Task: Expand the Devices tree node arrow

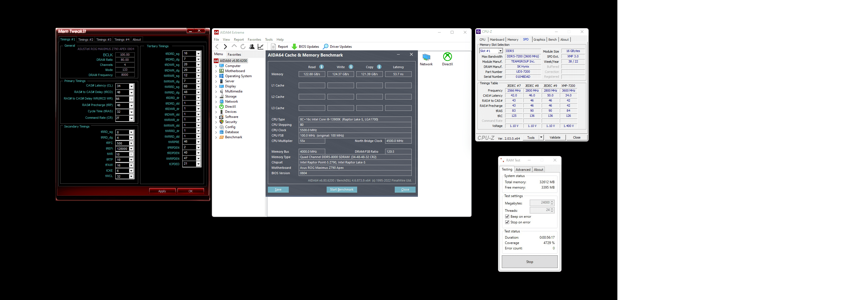Action: tap(216, 112)
